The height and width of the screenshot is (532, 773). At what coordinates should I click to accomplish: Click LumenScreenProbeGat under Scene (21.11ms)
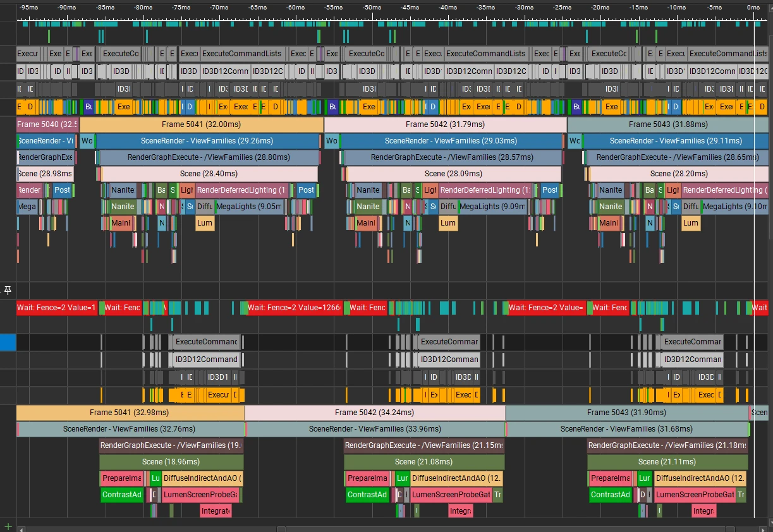click(695, 495)
